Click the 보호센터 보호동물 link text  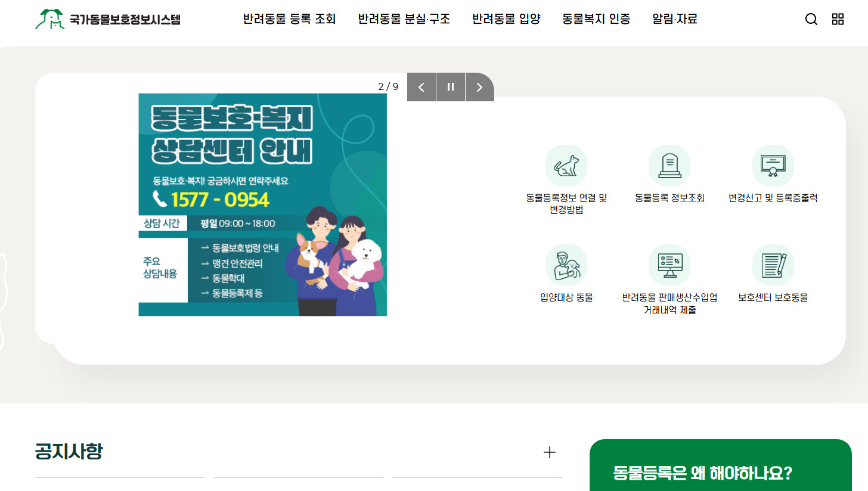tap(773, 298)
